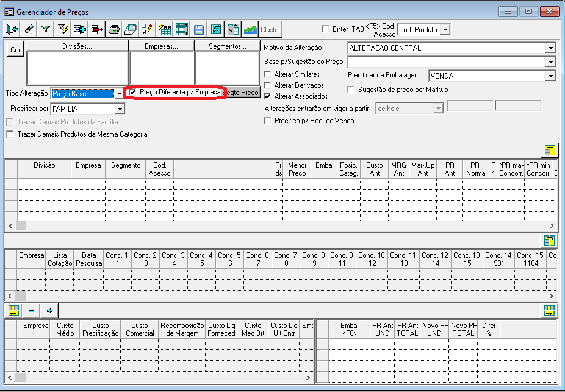Screen dimensions: 565x392
Task: Click yellow split icon beside the minus button
Action: pyautogui.click(x=13, y=310)
